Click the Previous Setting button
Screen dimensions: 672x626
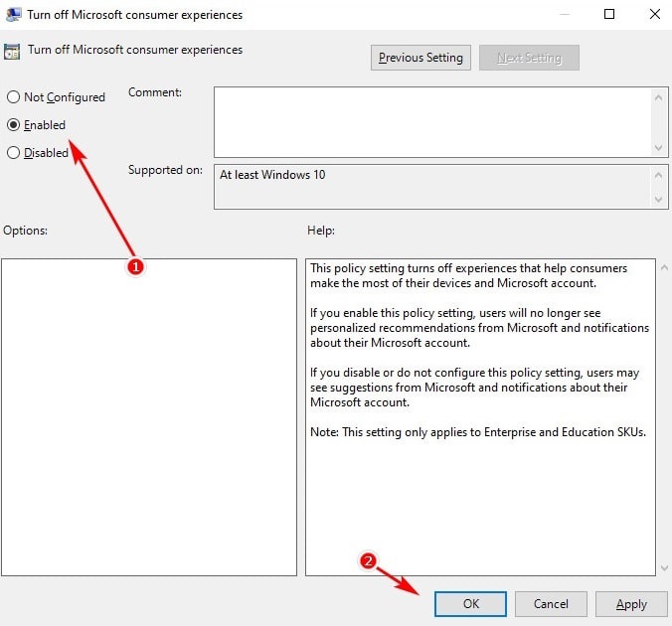[x=420, y=58]
